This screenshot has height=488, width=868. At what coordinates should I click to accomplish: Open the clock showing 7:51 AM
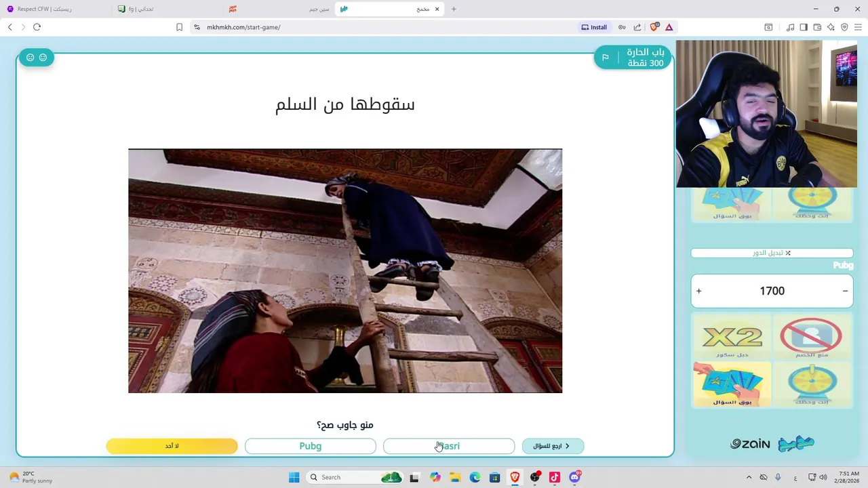[848, 477]
